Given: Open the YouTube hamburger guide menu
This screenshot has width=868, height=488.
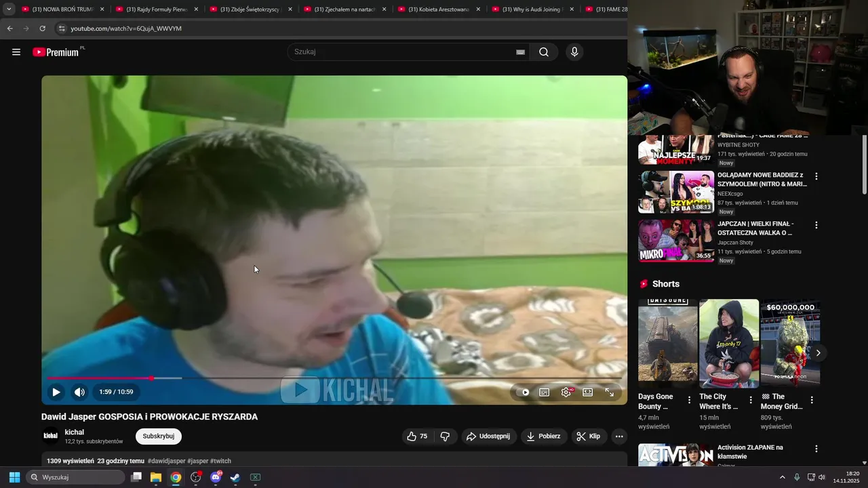Looking at the screenshot, I should [16, 52].
